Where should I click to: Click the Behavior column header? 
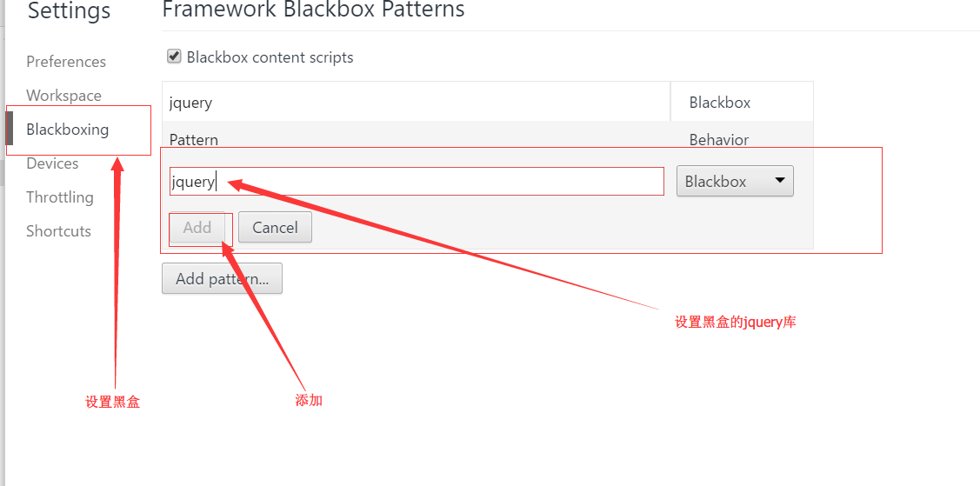(x=718, y=140)
